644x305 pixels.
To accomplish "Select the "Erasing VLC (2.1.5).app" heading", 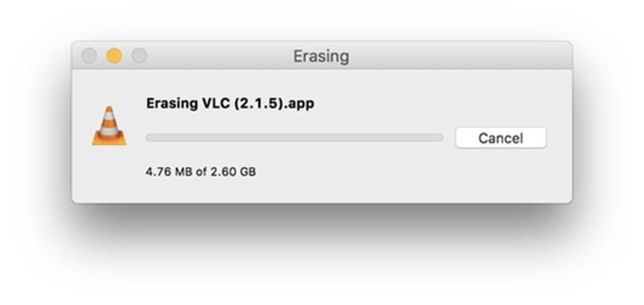I will tap(231, 103).
